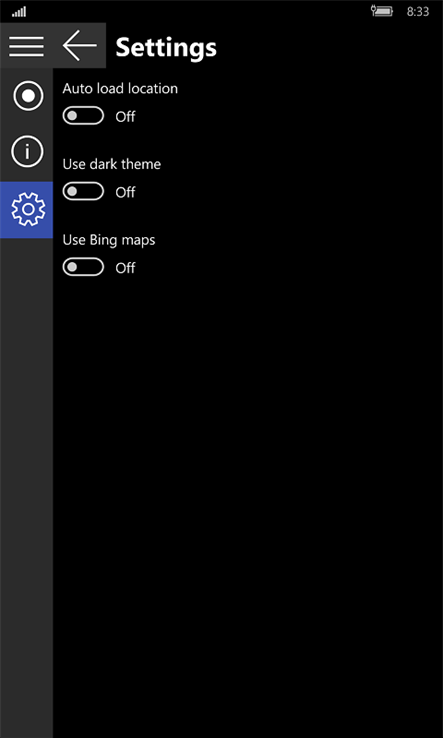Turn on the Use dark theme switch
The width and height of the screenshot is (443, 738).
(83, 191)
